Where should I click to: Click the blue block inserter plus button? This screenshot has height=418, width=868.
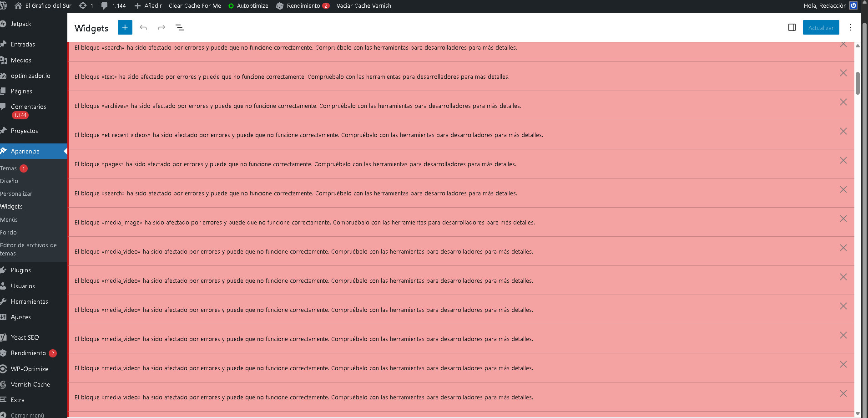125,27
